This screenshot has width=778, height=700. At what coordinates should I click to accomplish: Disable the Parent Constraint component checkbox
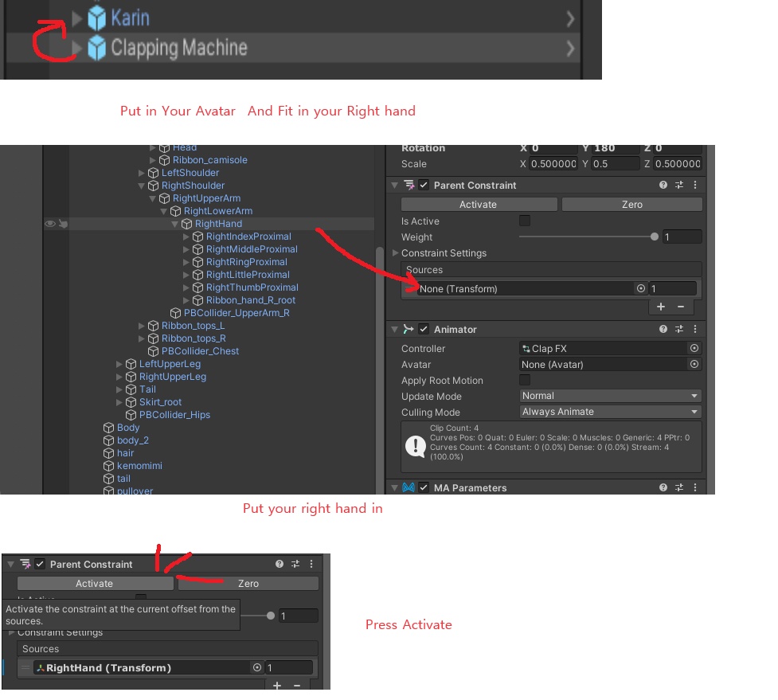[423, 185]
